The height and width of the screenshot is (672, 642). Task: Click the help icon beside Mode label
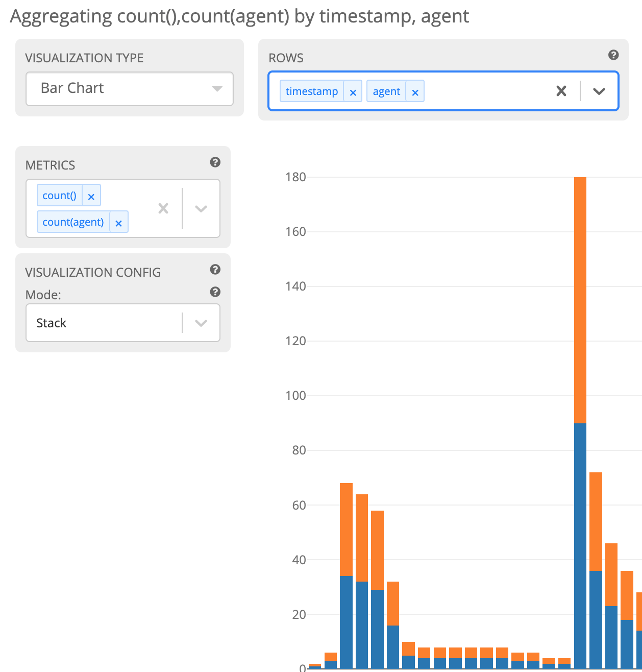215,292
